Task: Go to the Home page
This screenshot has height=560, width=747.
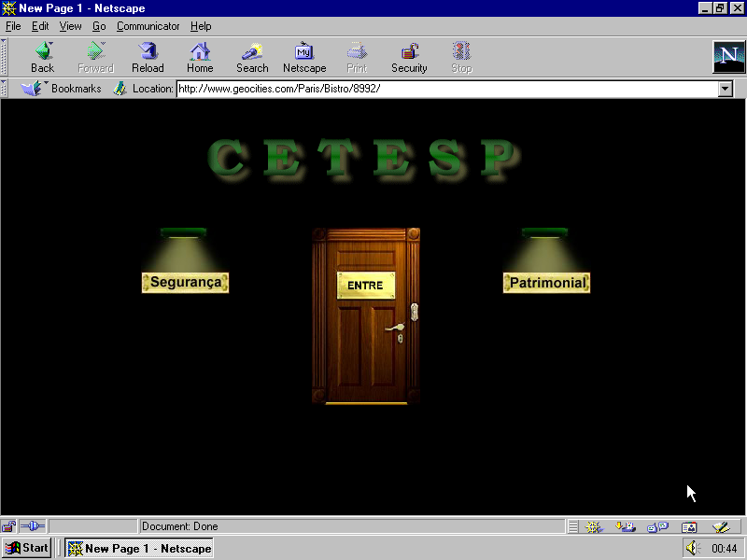Action: [200, 57]
